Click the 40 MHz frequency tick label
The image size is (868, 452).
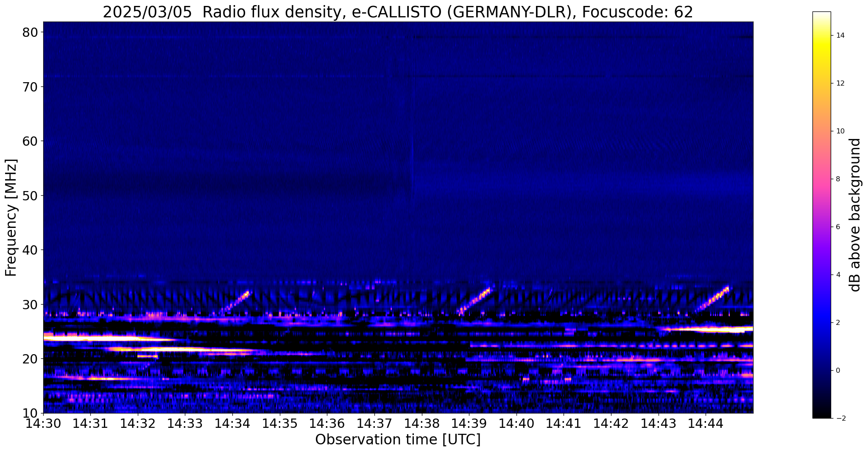click(x=31, y=250)
